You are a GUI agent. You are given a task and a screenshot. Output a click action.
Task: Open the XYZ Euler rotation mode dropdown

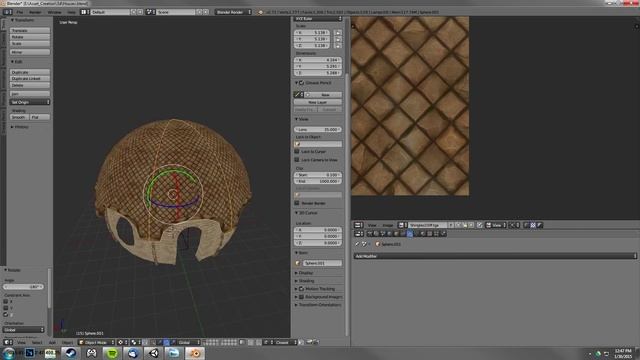(x=318, y=19)
